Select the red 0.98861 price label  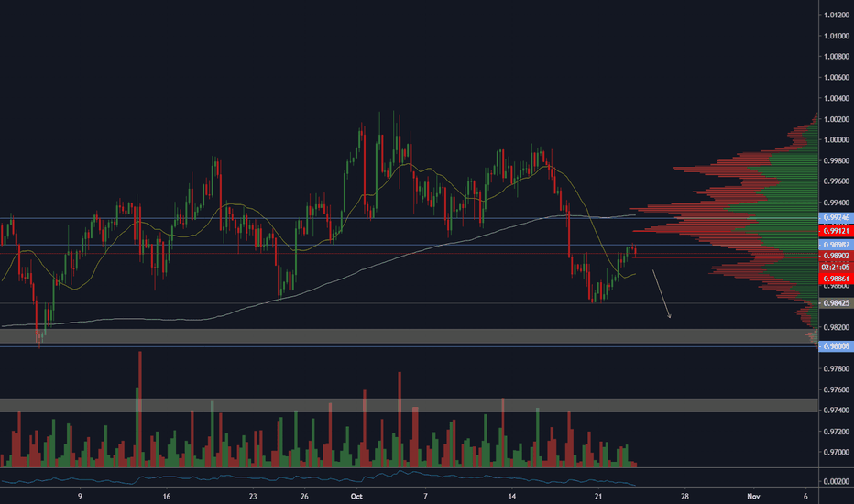tap(836, 279)
